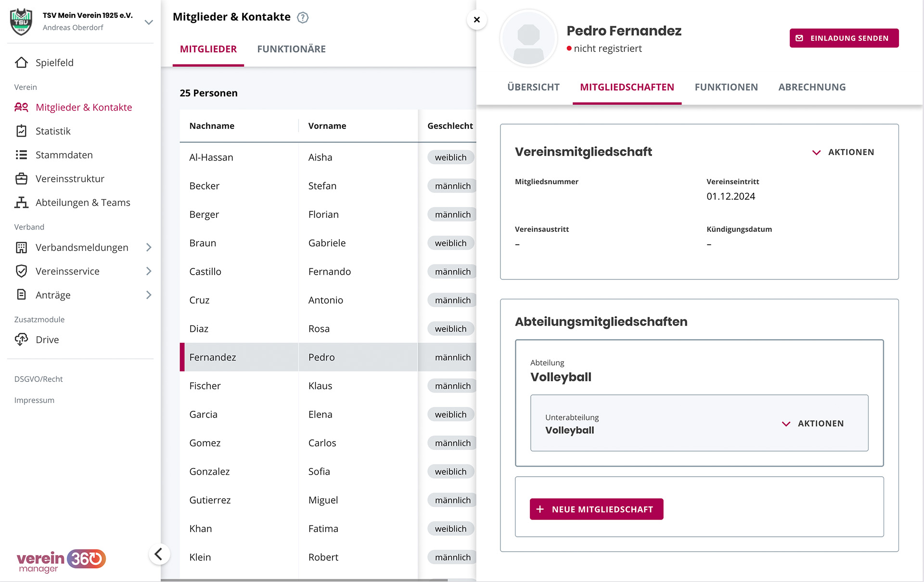Image resolution: width=924 pixels, height=582 pixels.
Task: Click the Vereinsstruktur briefcase icon
Action: [x=21, y=178]
